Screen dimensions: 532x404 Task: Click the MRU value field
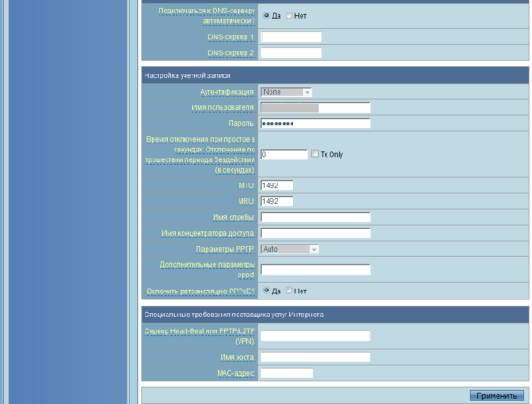click(x=277, y=201)
